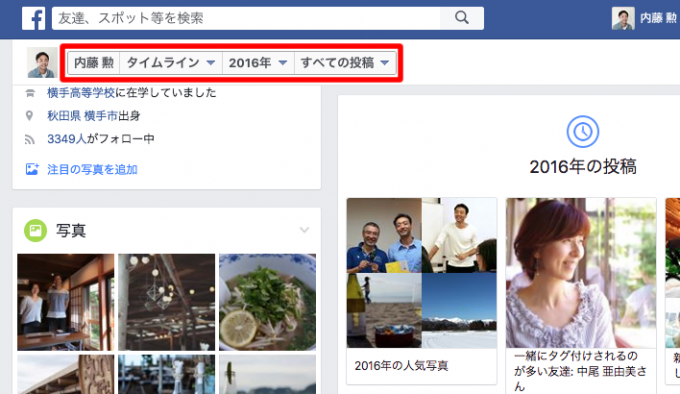This screenshot has height=394, width=680.
Task: Open the 写真 section heading
Action: 71,230
